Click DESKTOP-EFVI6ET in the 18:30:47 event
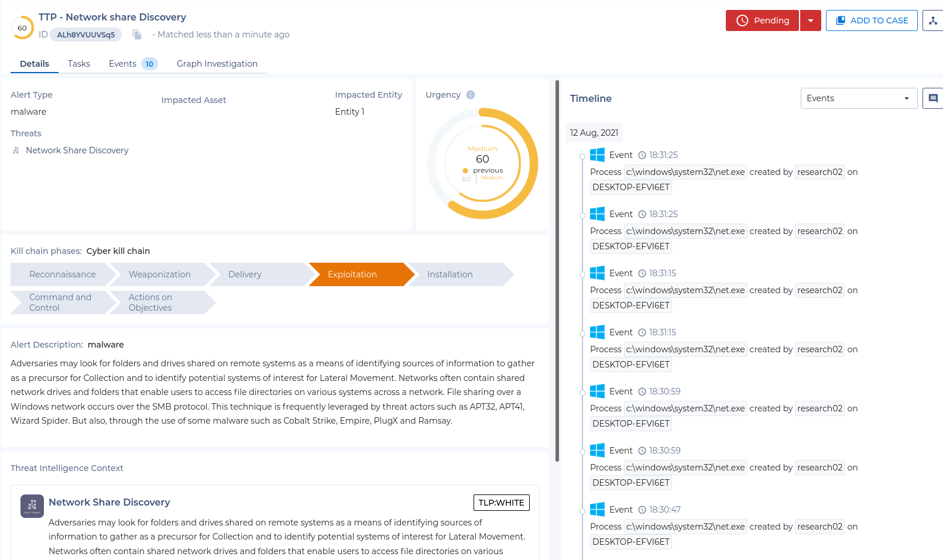This screenshot has width=943, height=560. coord(631,542)
